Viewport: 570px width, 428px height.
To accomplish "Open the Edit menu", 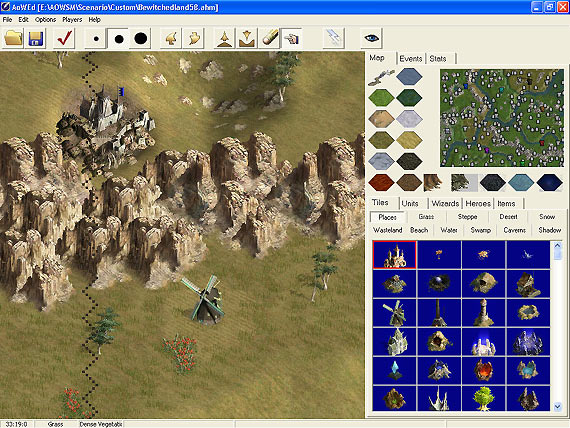I will click(23, 20).
